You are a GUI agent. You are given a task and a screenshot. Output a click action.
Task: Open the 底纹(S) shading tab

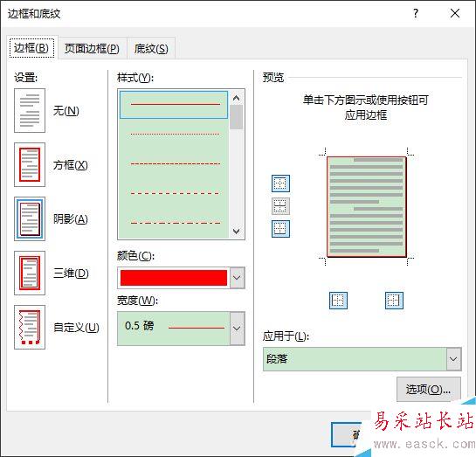point(151,49)
